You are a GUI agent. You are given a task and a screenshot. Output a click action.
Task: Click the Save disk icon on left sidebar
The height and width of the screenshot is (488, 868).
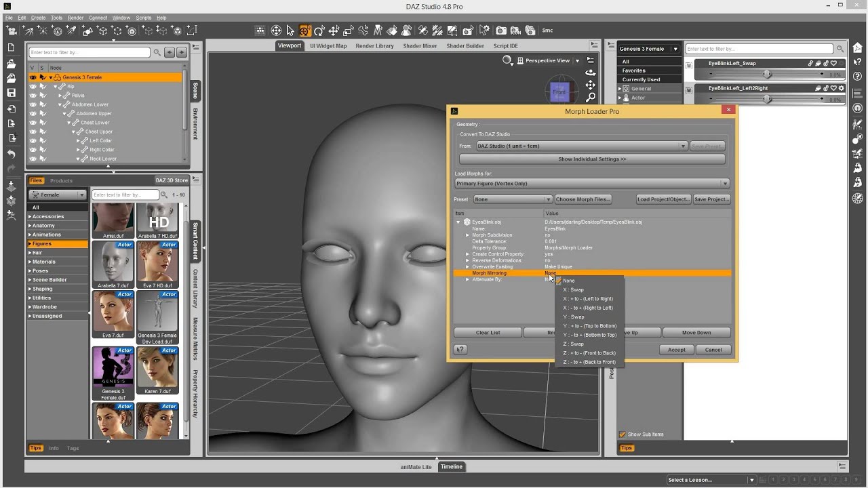point(11,93)
